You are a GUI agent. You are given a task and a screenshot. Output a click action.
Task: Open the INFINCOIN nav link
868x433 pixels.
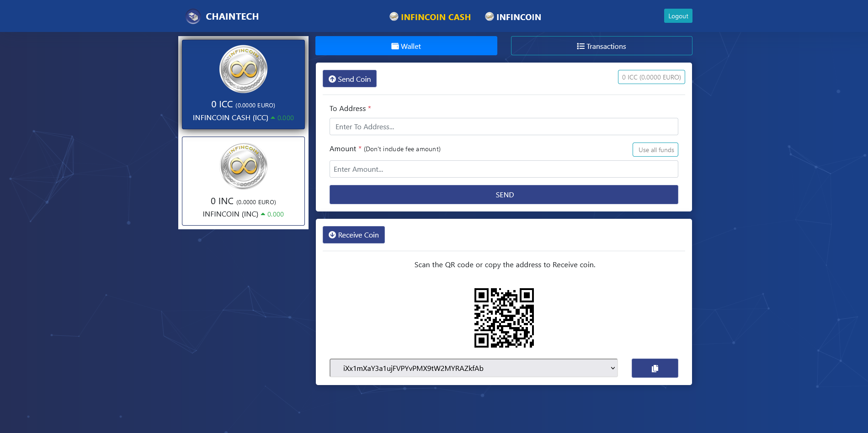[518, 17]
